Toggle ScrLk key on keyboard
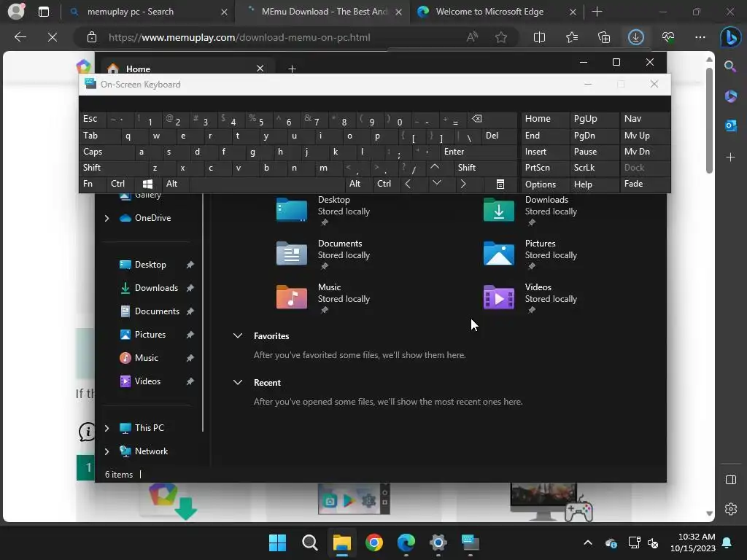This screenshot has height=560, width=747. [593, 168]
